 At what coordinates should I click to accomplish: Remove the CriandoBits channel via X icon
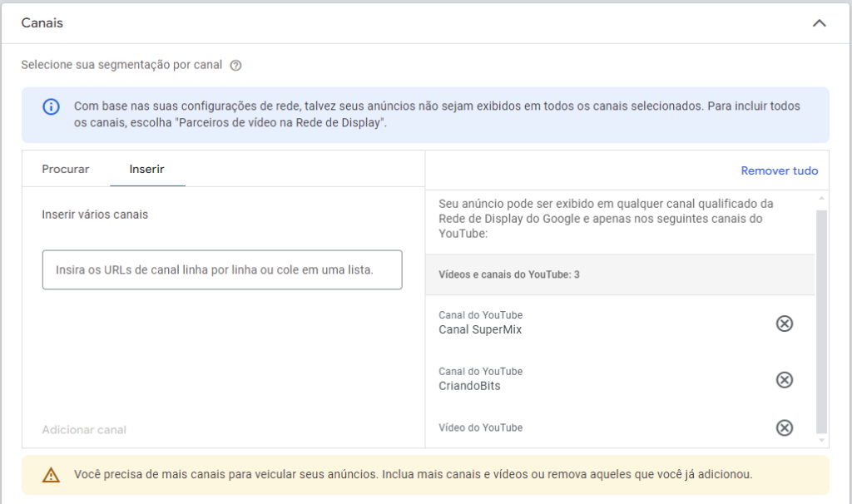click(x=783, y=379)
